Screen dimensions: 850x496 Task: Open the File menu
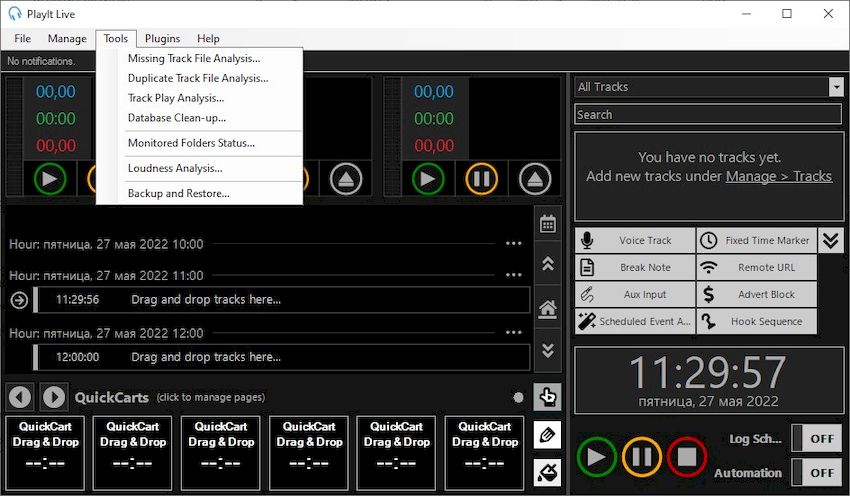[x=22, y=38]
